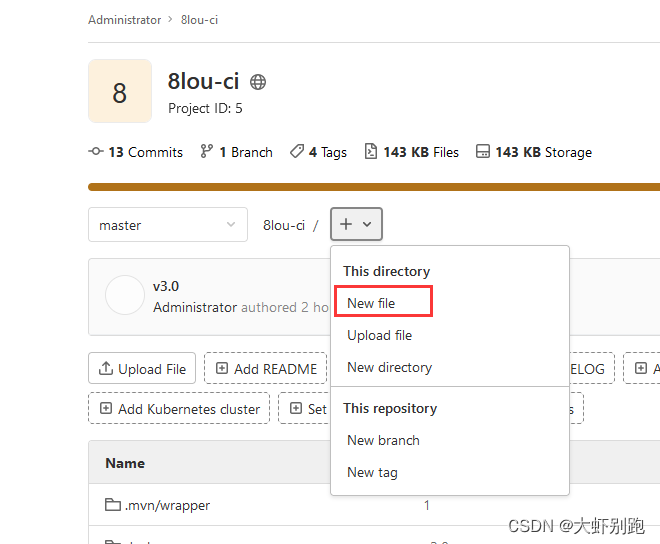Select New tag menu option
Image resolution: width=660 pixels, height=544 pixels.
pos(372,472)
